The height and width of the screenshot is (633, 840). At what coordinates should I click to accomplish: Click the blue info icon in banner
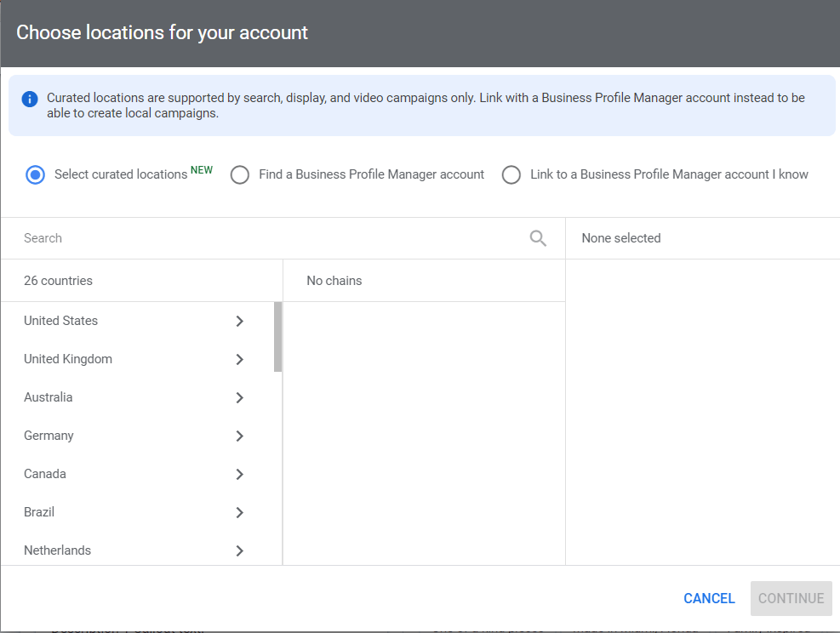pyautogui.click(x=30, y=99)
